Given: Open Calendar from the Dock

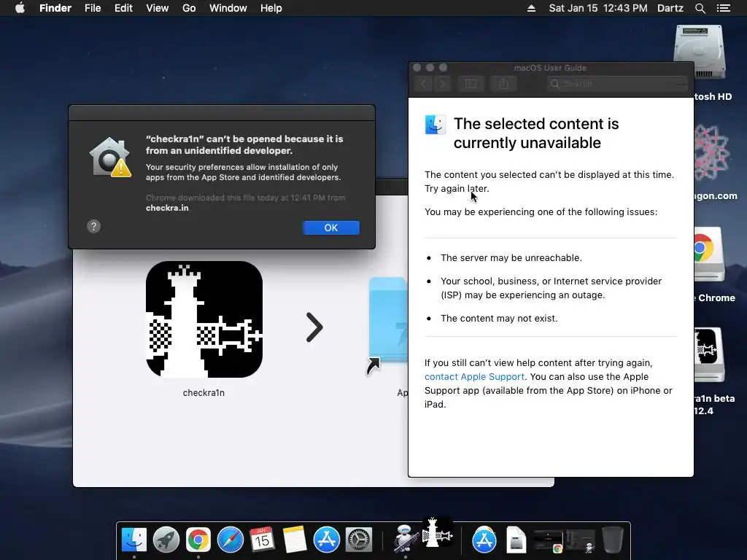Looking at the screenshot, I should coord(262,540).
